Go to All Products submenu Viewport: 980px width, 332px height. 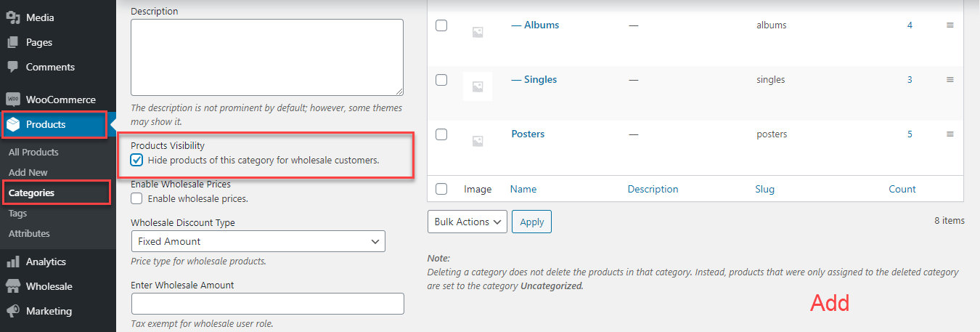pos(33,152)
